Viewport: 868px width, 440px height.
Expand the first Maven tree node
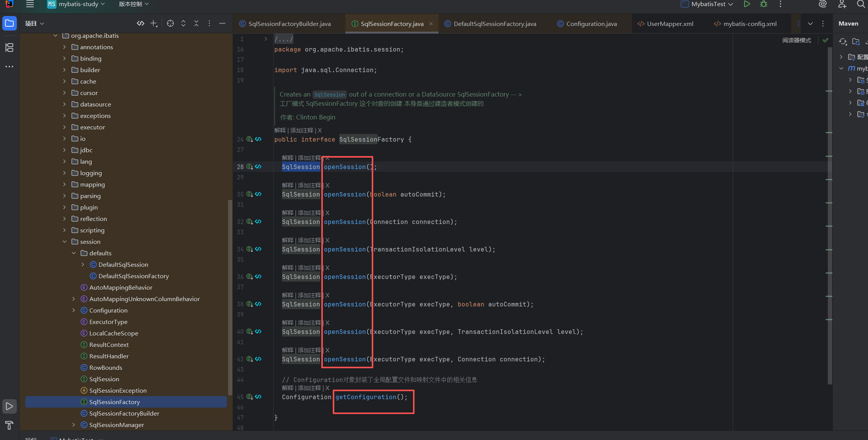(x=841, y=57)
